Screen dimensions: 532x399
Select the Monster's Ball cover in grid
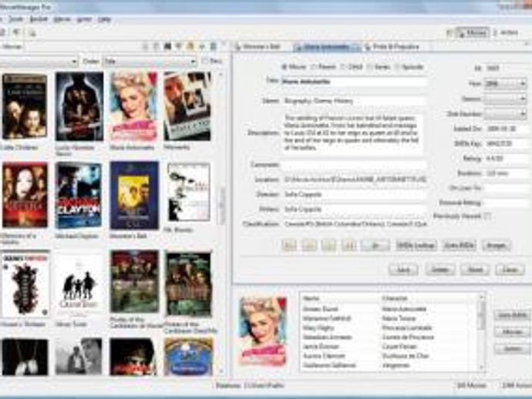pyautogui.click(x=134, y=195)
